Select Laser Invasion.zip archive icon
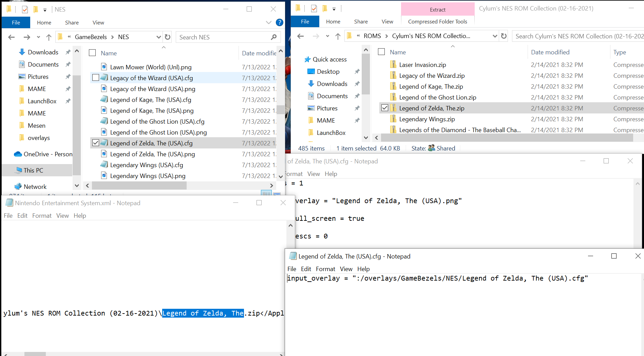Viewport: 644px width, 356px height. (x=393, y=65)
